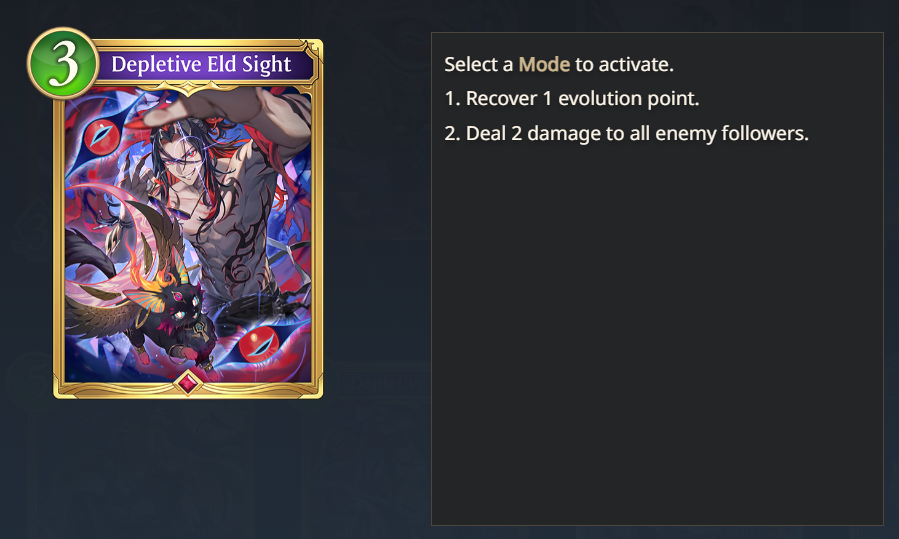
Task: Click the character's face in the artwork
Action: coord(182,165)
